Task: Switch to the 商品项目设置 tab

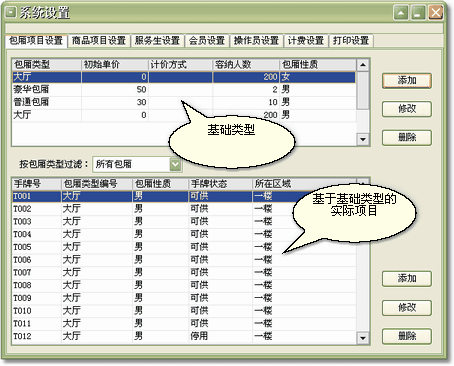Action: [99, 41]
